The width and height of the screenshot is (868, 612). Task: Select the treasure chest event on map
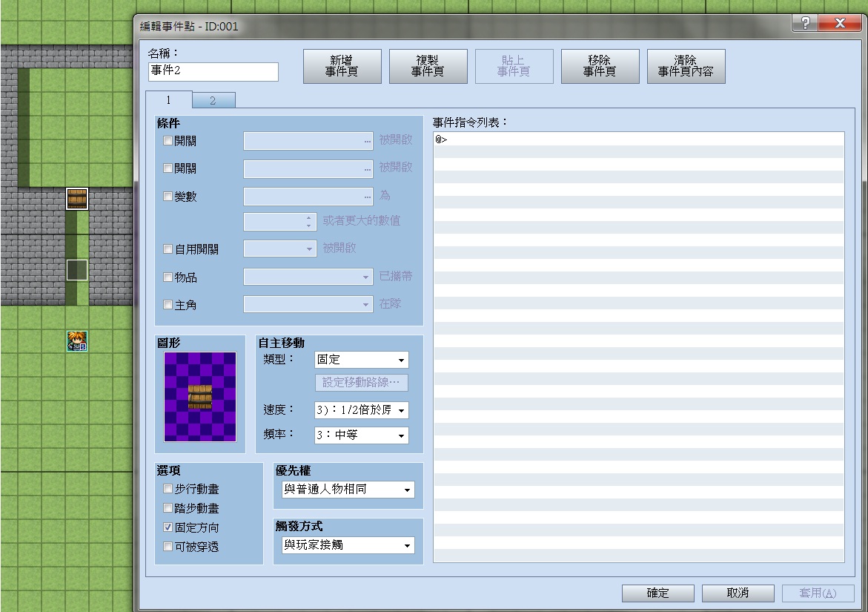pos(77,198)
